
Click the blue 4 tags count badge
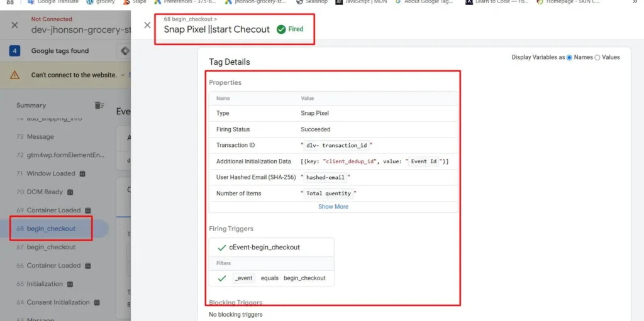(x=15, y=51)
